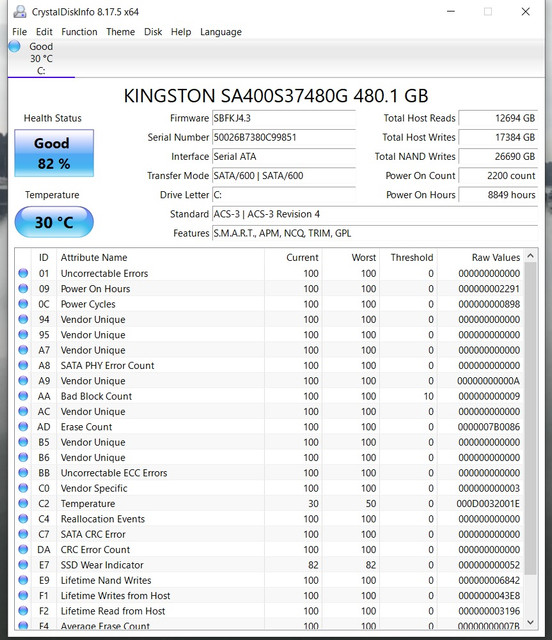Click the Total Host Writes value 17384 GB

pos(498,138)
